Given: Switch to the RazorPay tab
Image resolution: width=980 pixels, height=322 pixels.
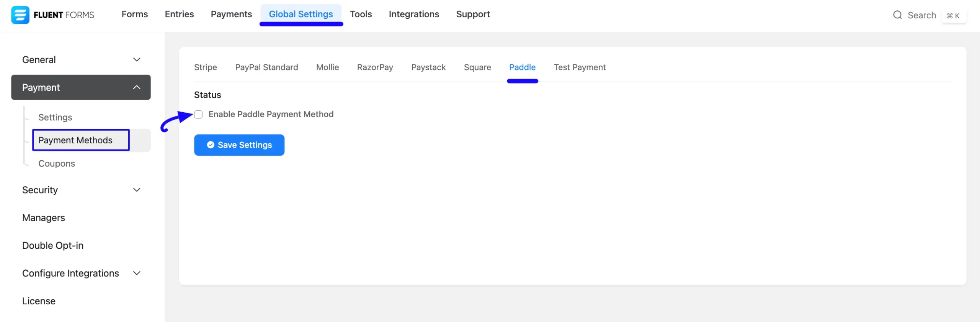Looking at the screenshot, I should tap(375, 67).
